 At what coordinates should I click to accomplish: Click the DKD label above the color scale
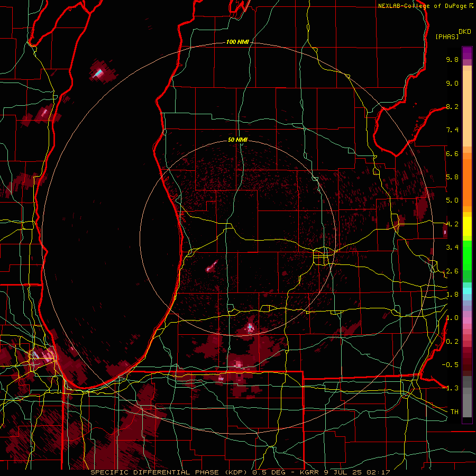point(465,32)
